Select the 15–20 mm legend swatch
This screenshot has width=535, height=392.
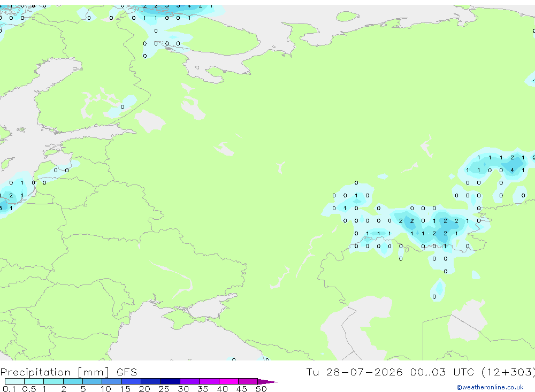[x=132, y=381]
